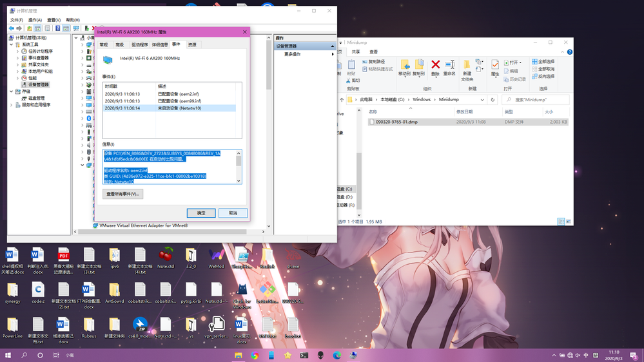Click 剪切 scissors item in Explorer ribbon
The width and height of the screenshot is (644, 362).
353,81
